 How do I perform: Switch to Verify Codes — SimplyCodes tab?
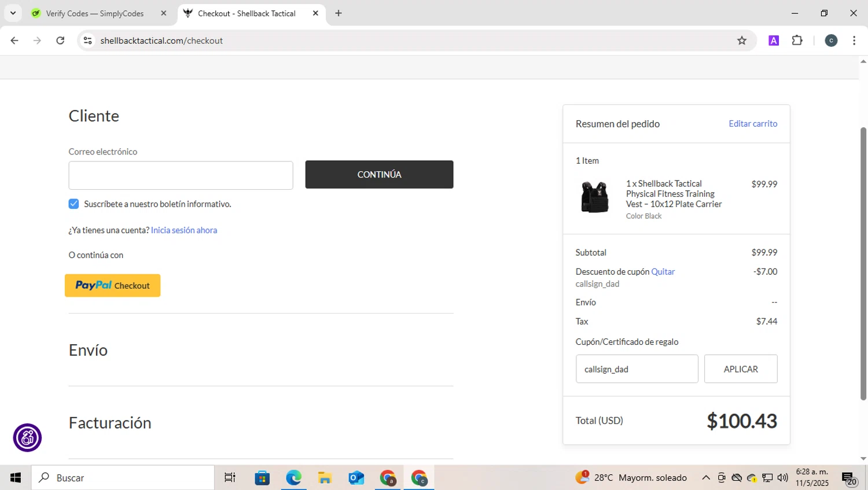click(94, 13)
